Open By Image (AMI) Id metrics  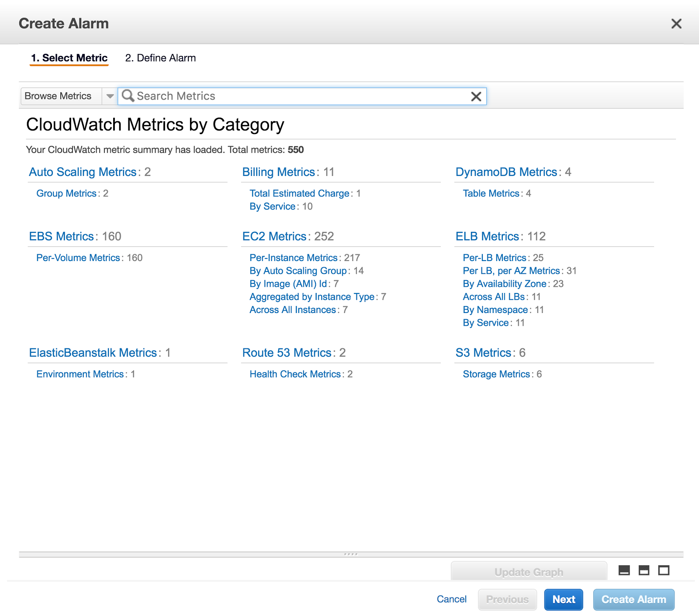288,284
